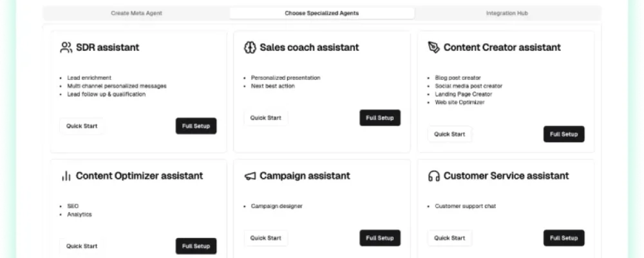
Task: Click the Customer Service headphones icon
Action: (433, 176)
